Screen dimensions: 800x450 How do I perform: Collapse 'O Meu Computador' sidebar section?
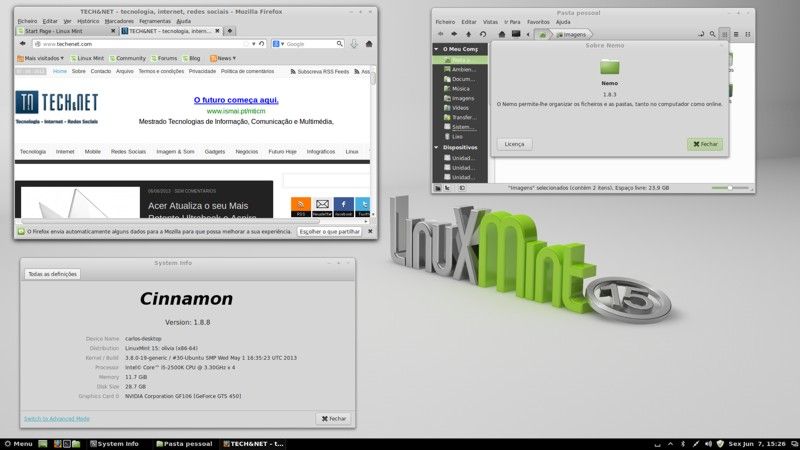(x=436, y=48)
